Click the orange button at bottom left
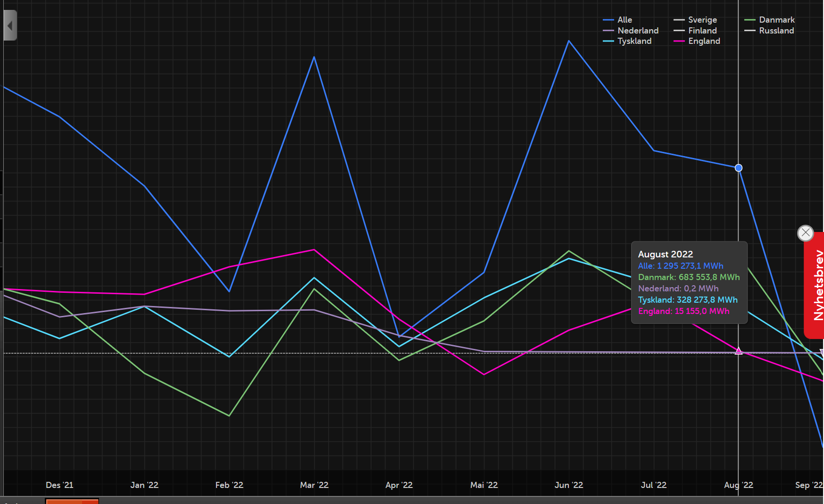Viewport: 824px width, 504px height. coord(72,501)
